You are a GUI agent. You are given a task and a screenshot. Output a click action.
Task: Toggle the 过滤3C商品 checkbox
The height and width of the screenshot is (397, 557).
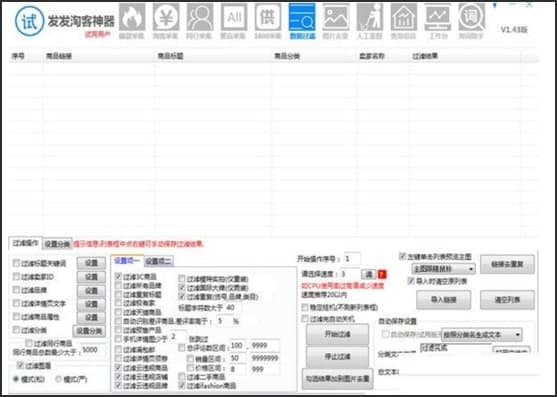[119, 276]
